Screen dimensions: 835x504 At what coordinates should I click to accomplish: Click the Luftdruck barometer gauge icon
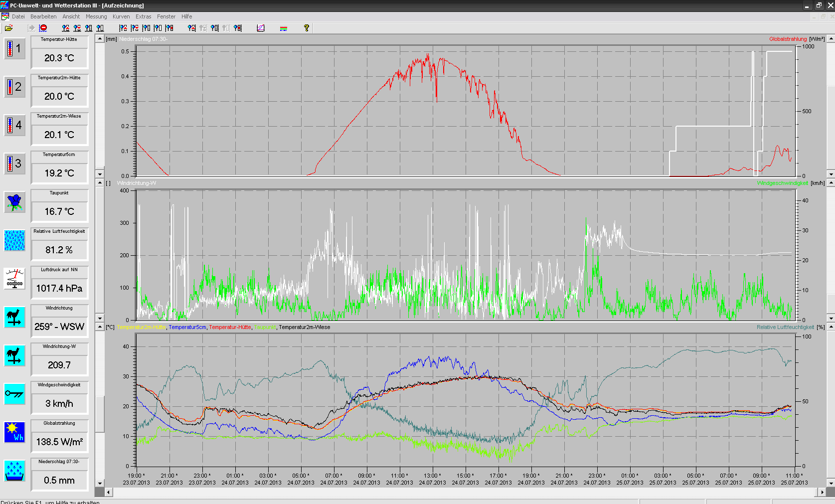[x=15, y=279]
